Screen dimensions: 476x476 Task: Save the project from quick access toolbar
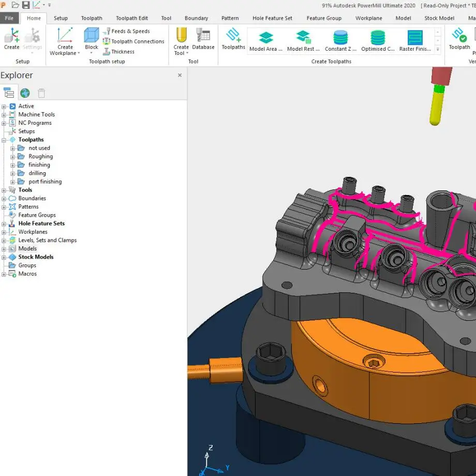[x=26, y=5]
